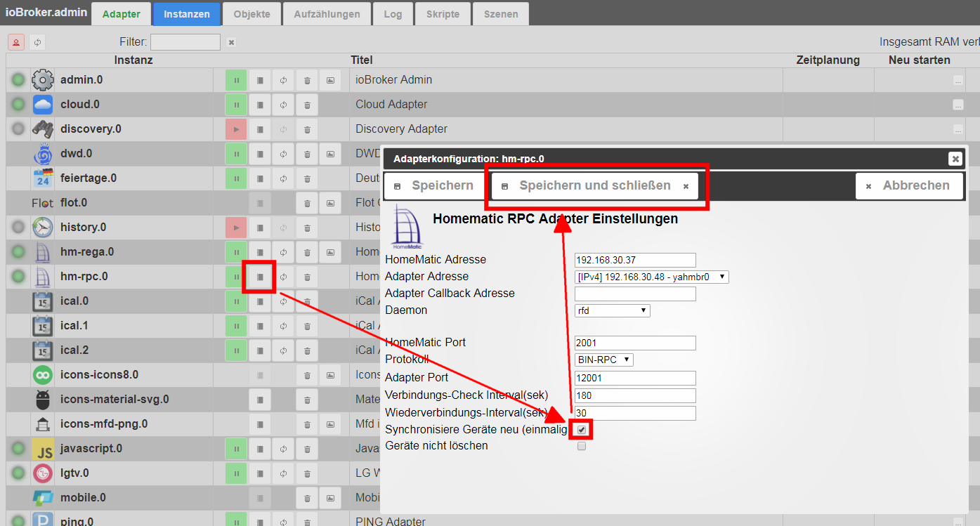
Task: Switch to Aufzählungen tab
Action: [327, 14]
